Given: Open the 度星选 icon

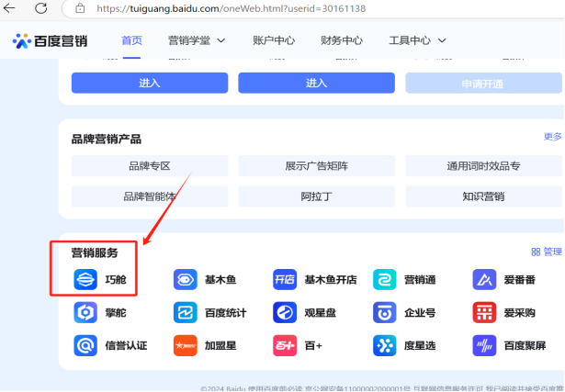Looking at the screenshot, I should [384, 345].
